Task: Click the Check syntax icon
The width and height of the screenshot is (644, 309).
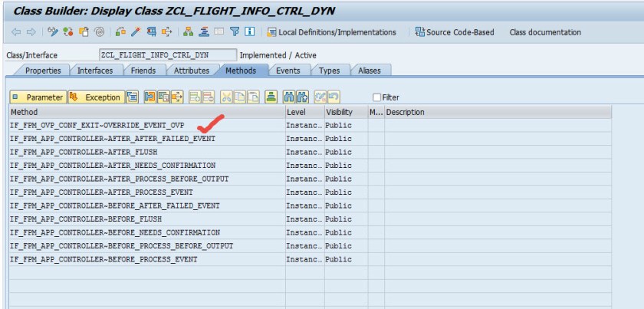Action: click(x=120, y=32)
